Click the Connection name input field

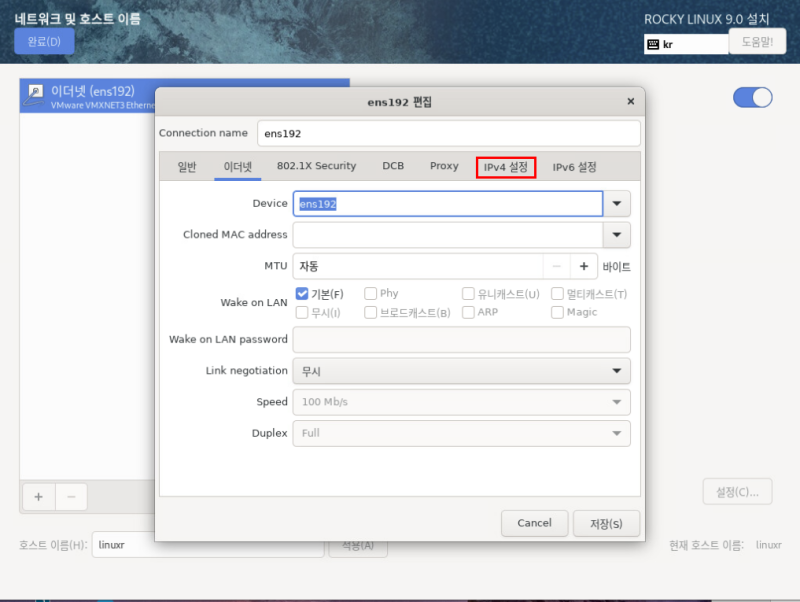coord(448,133)
